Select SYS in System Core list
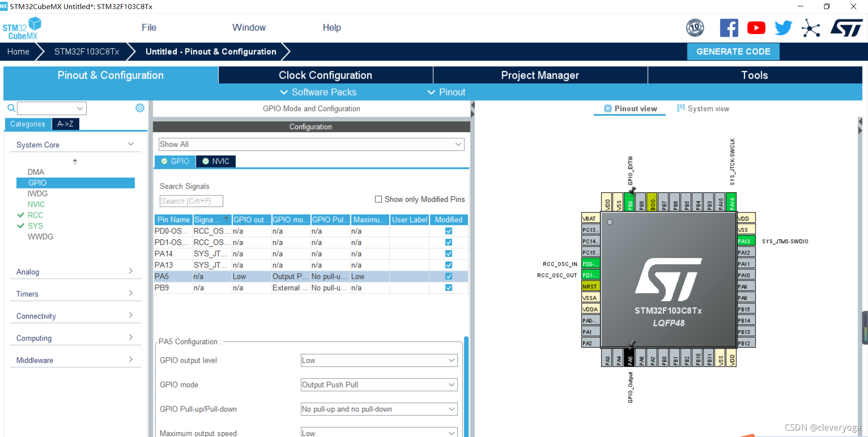Screen dimensions: 868x437 tap(35, 226)
